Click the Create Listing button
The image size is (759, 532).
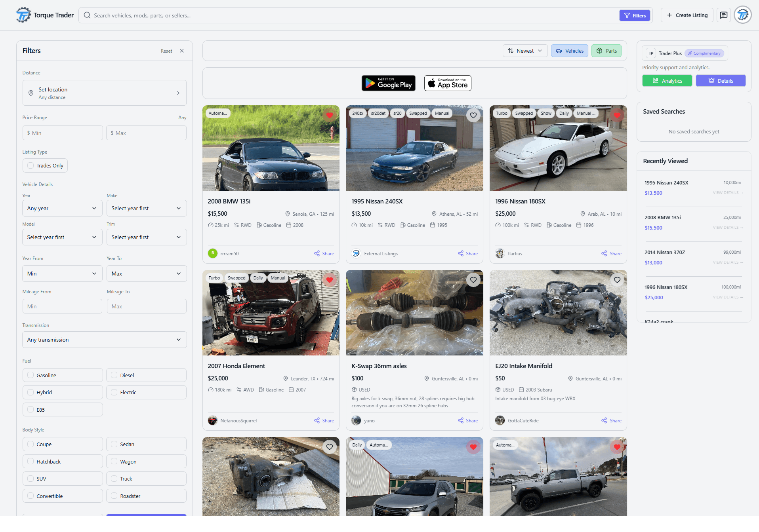pyautogui.click(x=687, y=15)
